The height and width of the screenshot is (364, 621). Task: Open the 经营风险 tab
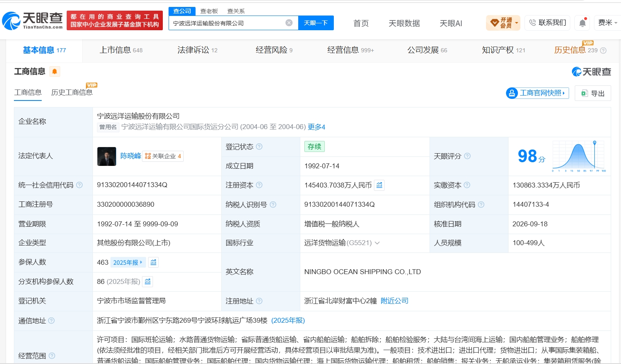point(274,50)
